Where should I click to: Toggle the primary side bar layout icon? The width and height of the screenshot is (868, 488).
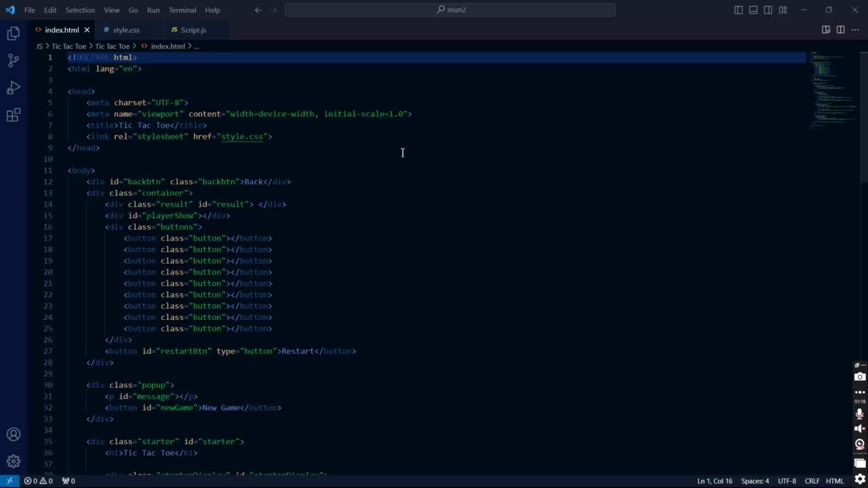pyautogui.click(x=738, y=10)
